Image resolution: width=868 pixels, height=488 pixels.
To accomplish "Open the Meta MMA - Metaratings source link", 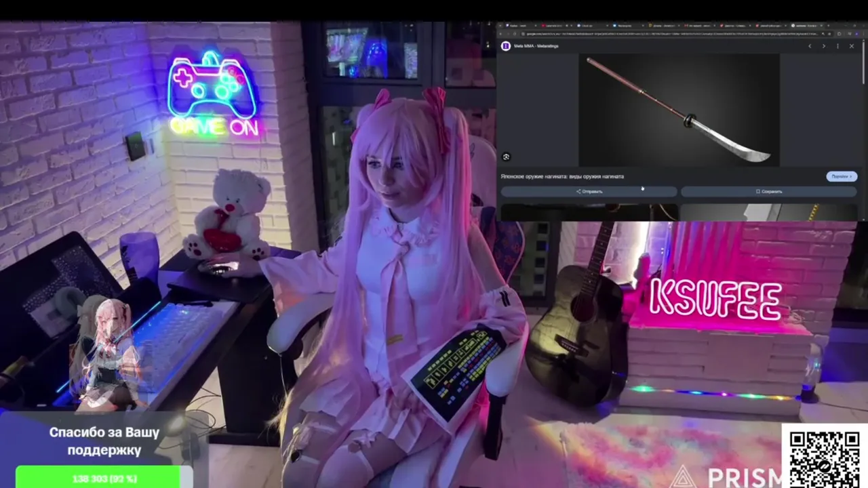I will pyautogui.click(x=536, y=46).
